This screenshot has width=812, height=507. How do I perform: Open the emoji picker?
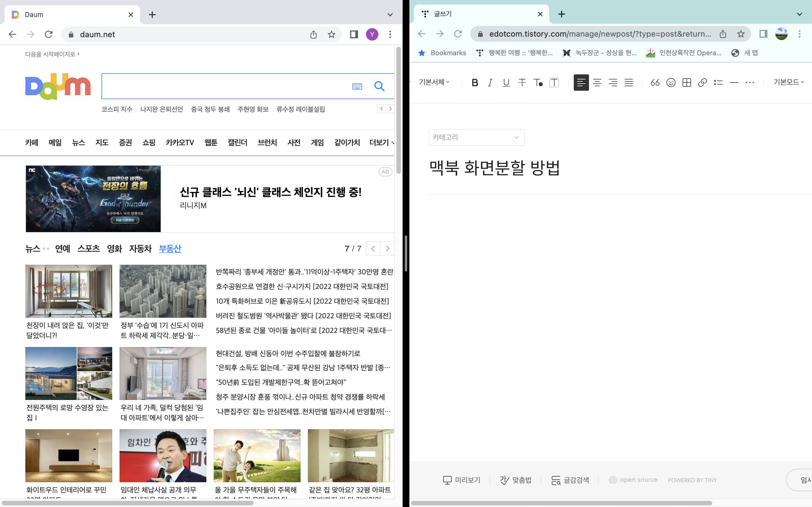[671, 83]
